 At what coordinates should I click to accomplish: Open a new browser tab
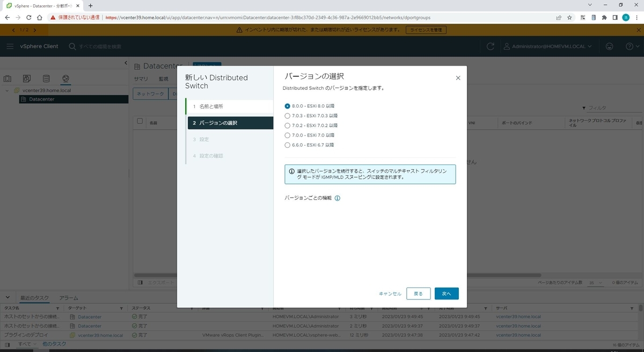pyautogui.click(x=90, y=5)
